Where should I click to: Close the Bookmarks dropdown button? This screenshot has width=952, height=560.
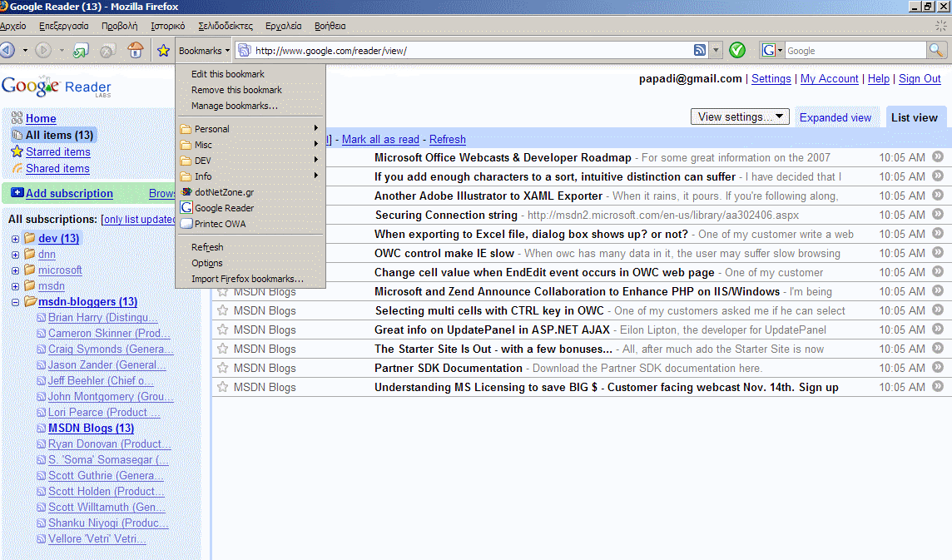click(204, 51)
